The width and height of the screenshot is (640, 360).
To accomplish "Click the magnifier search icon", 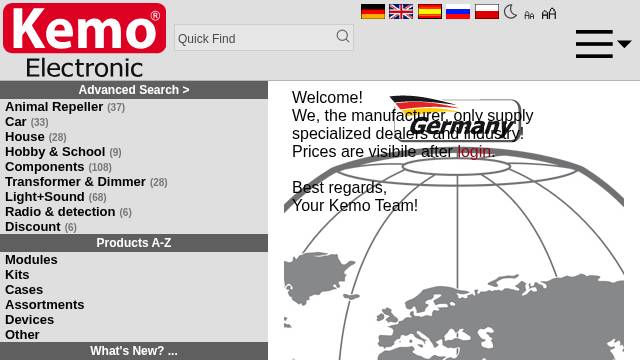I will [x=343, y=36].
